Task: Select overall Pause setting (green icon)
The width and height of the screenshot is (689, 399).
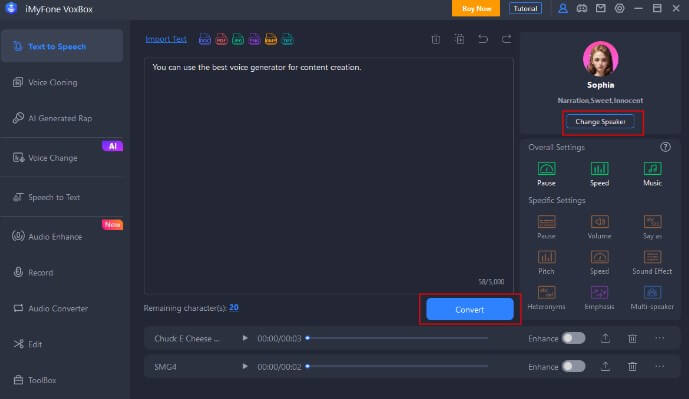Action: coord(547,174)
